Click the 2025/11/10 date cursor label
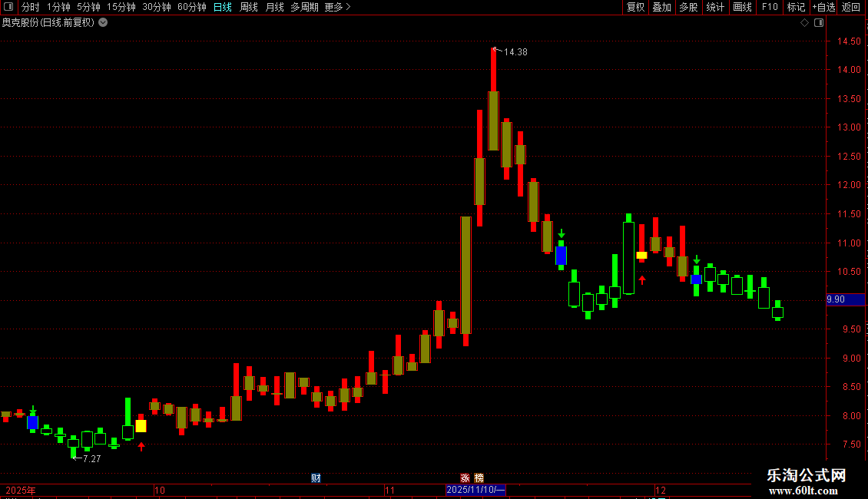 click(x=475, y=490)
